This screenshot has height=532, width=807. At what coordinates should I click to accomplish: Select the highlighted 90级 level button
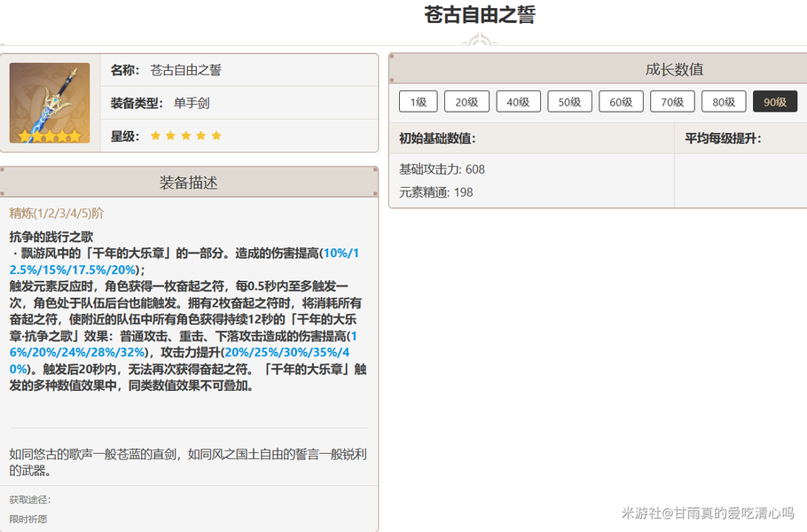tap(774, 102)
